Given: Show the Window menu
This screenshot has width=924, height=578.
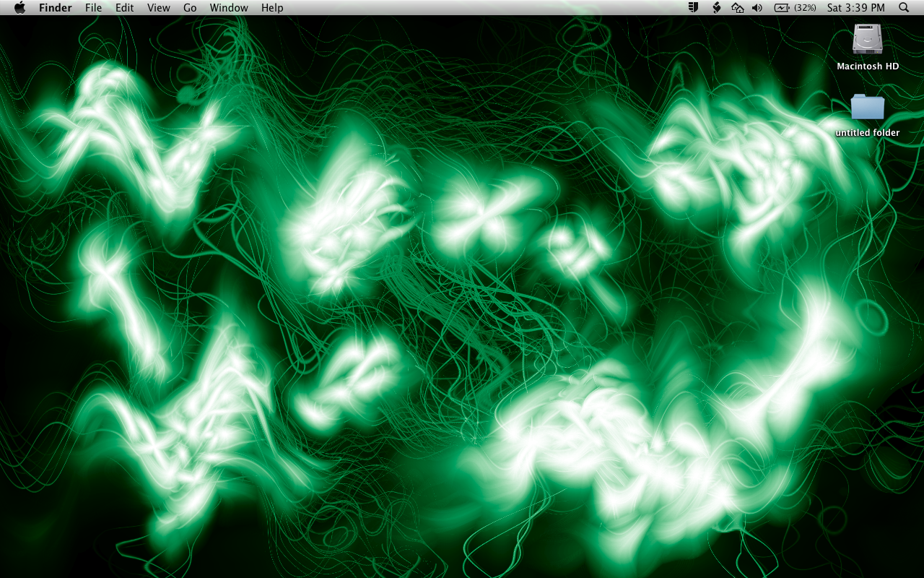Looking at the screenshot, I should 229,8.
